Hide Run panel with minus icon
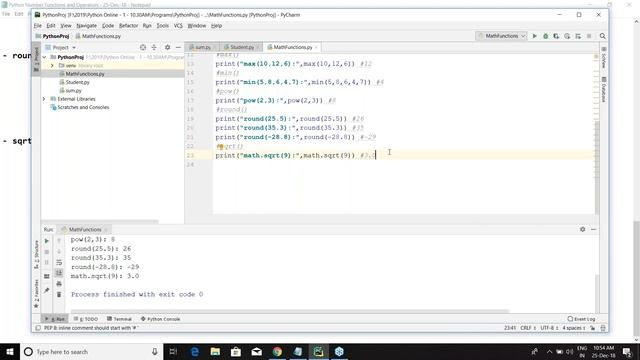 point(593,229)
